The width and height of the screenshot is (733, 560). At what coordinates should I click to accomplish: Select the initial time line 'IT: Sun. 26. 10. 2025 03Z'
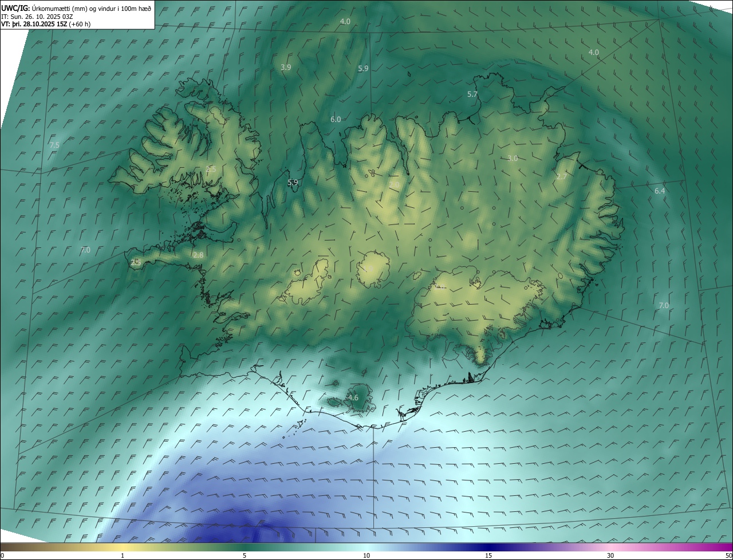[x=38, y=17]
